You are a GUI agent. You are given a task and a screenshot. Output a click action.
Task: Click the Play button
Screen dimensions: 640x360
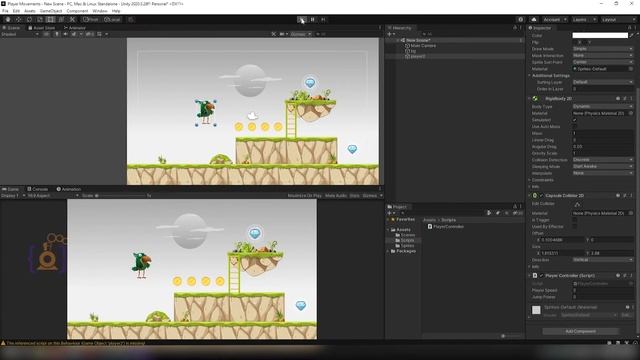coord(302,20)
